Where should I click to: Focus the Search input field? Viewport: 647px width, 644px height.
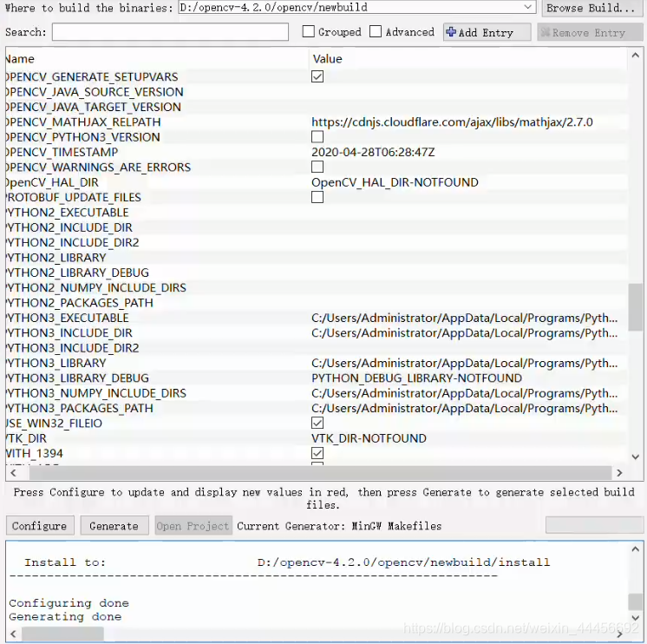point(170,32)
